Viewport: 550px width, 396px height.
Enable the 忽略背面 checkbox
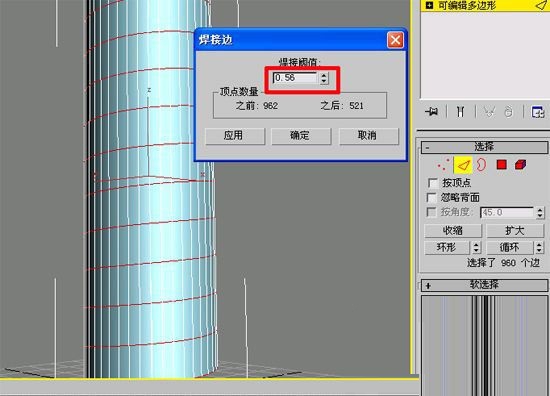pos(432,197)
